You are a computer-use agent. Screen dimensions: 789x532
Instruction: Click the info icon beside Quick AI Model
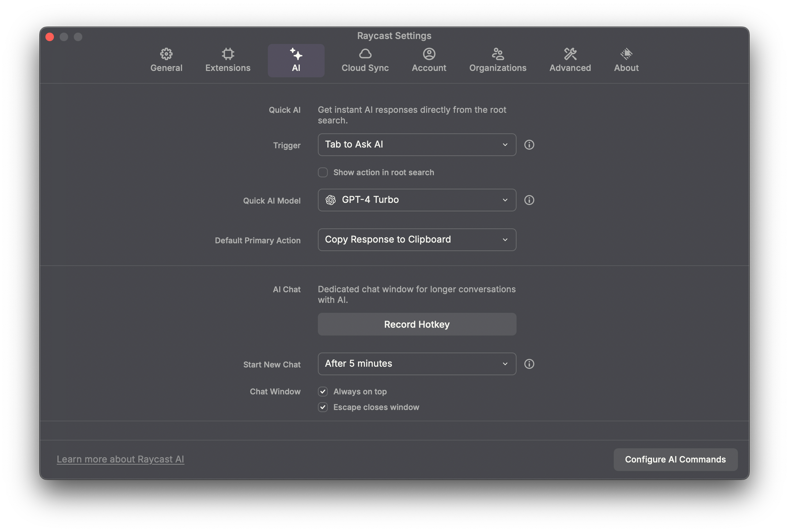click(529, 200)
